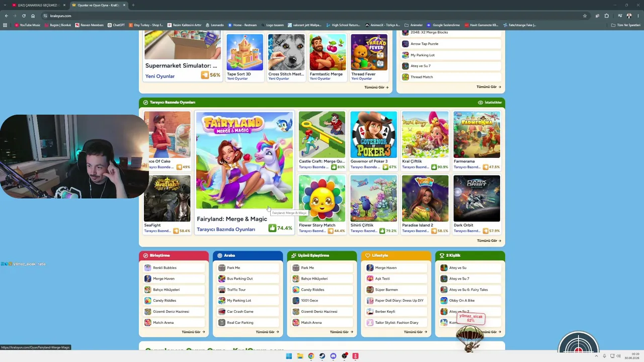Open the Tarayıcı Bazında Oyunları section title
Viewport: 644px width, 362px height.
coord(173,103)
